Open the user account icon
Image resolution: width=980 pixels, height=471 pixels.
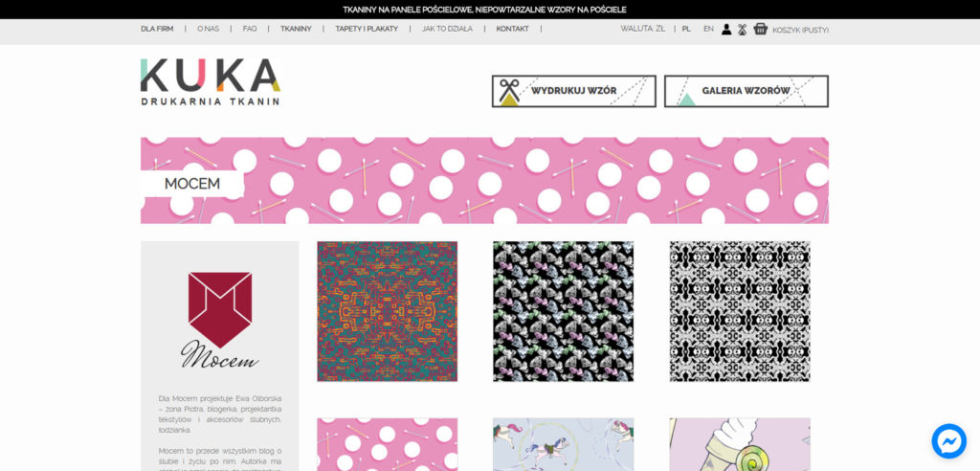pos(726,29)
